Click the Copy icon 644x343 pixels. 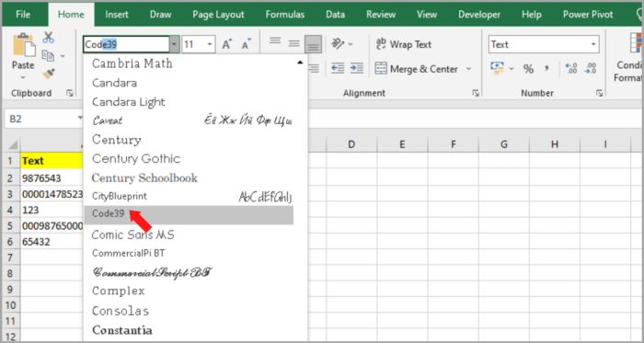point(48,55)
